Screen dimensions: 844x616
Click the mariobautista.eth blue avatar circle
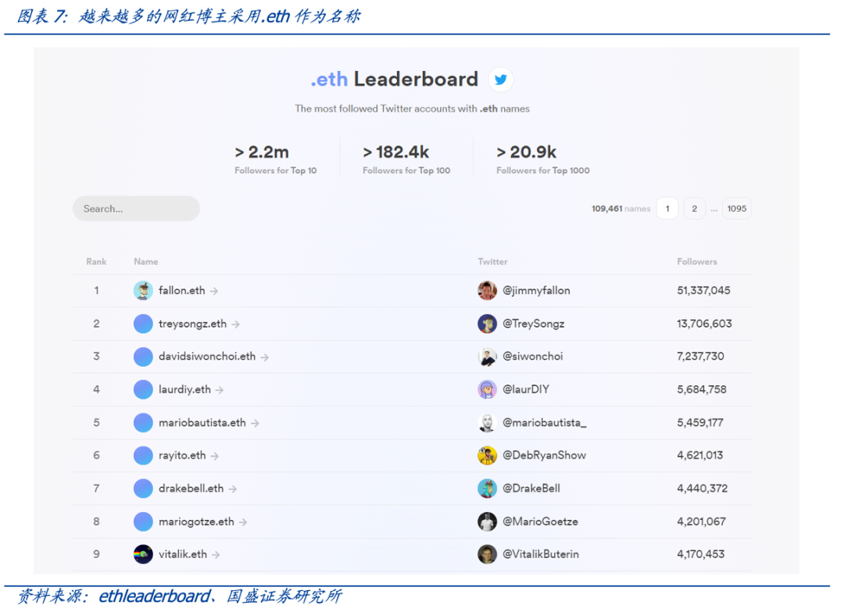pyautogui.click(x=143, y=423)
